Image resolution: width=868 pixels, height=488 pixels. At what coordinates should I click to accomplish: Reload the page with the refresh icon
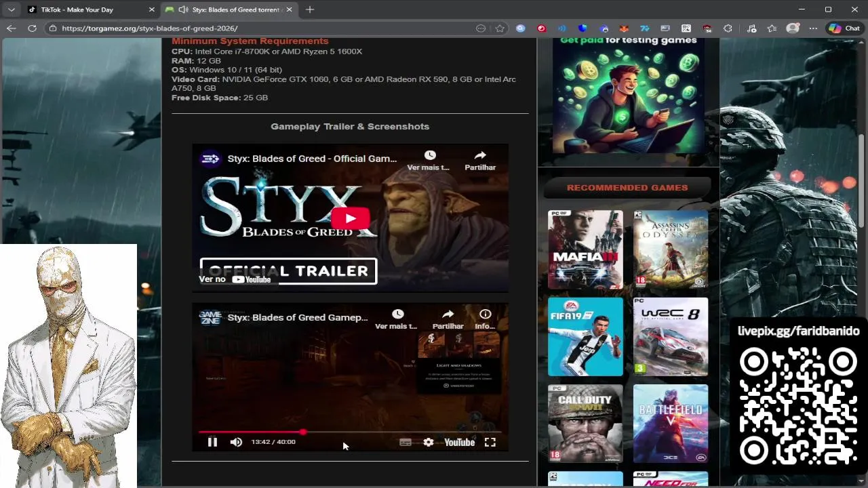(x=32, y=28)
